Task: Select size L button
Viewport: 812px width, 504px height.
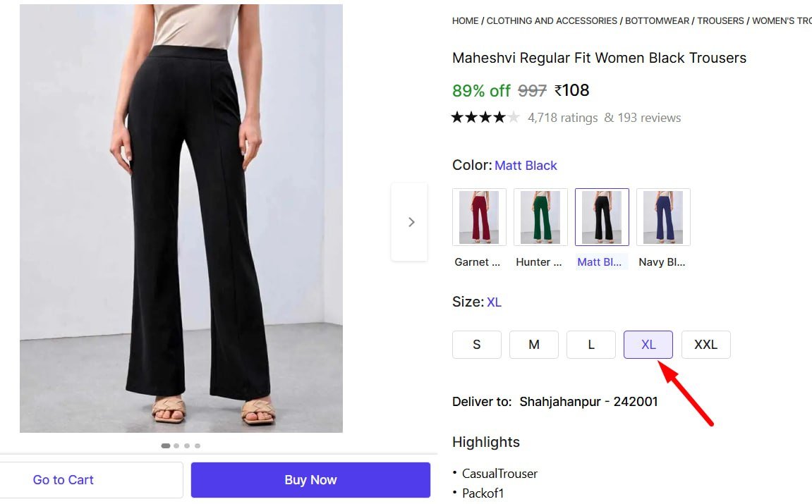Action: click(x=591, y=345)
